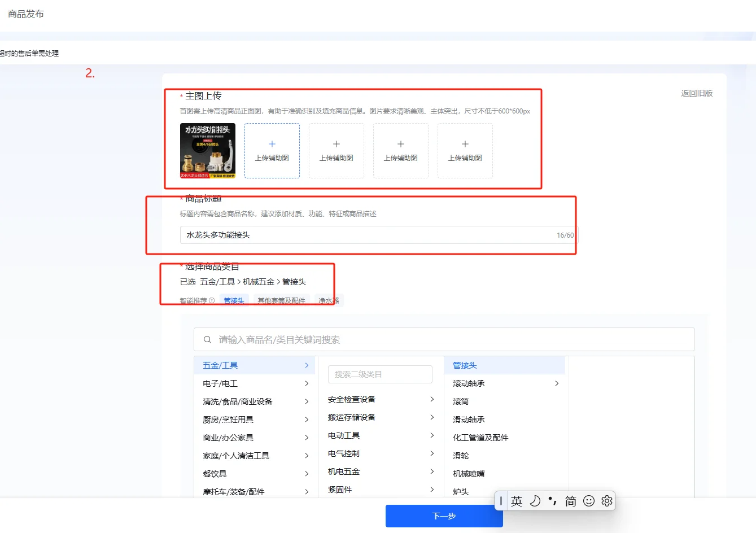Select recommended category 净水器

click(329, 301)
